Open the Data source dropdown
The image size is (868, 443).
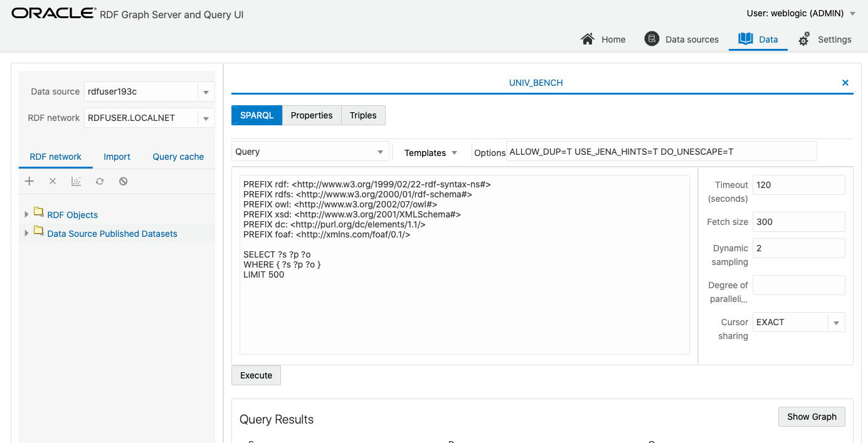click(x=206, y=92)
